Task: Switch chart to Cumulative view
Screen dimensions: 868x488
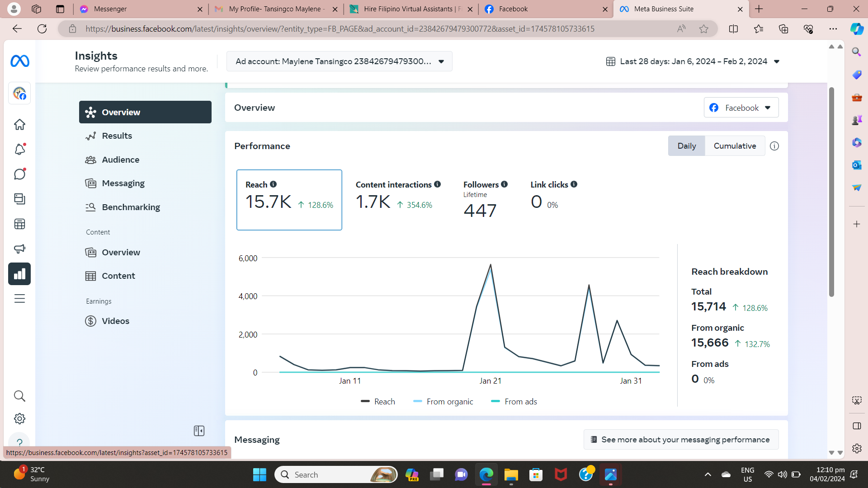Action: (735, 146)
